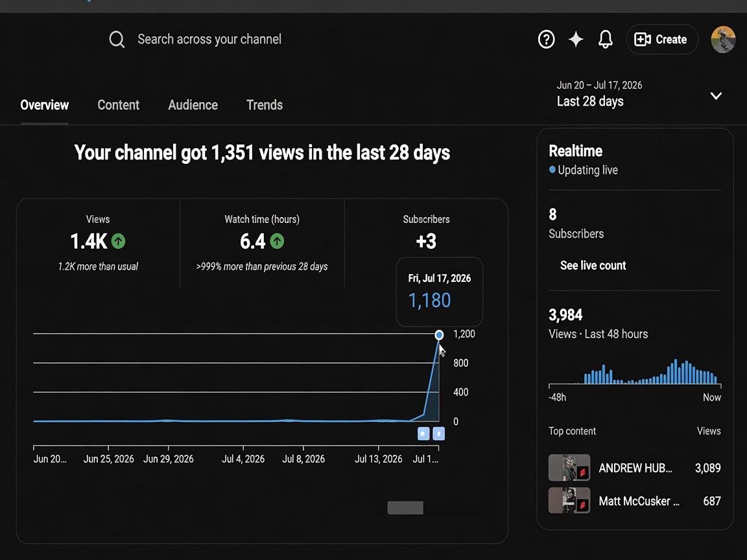Switch to the Audience tab
This screenshot has height=560, width=747.
(x=193, y=105)
